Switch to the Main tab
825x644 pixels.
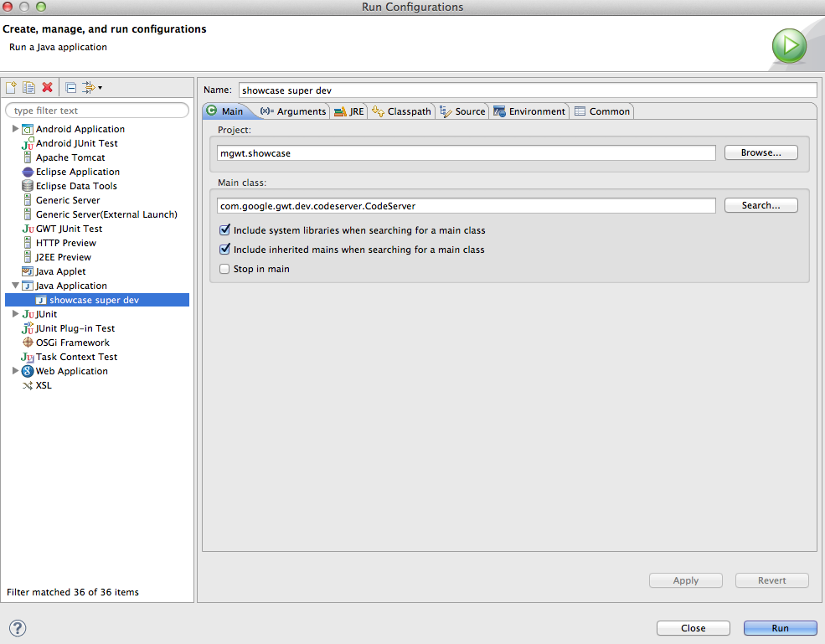[225, 111]
